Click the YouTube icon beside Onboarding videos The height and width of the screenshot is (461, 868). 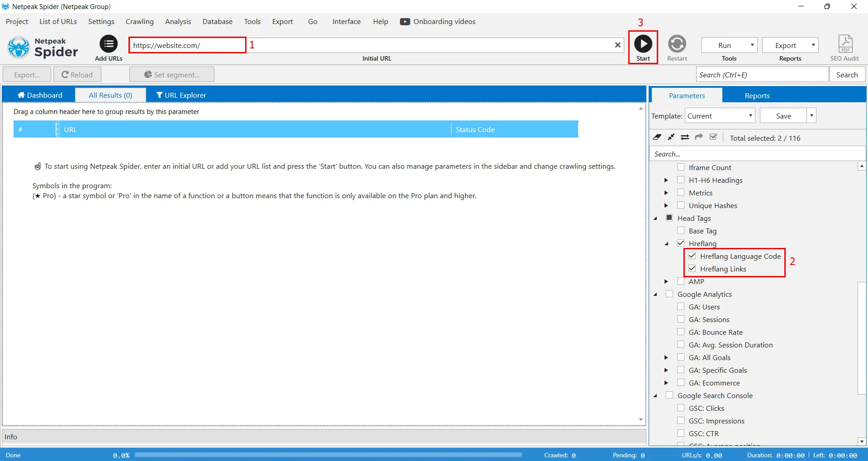point(405,22)
